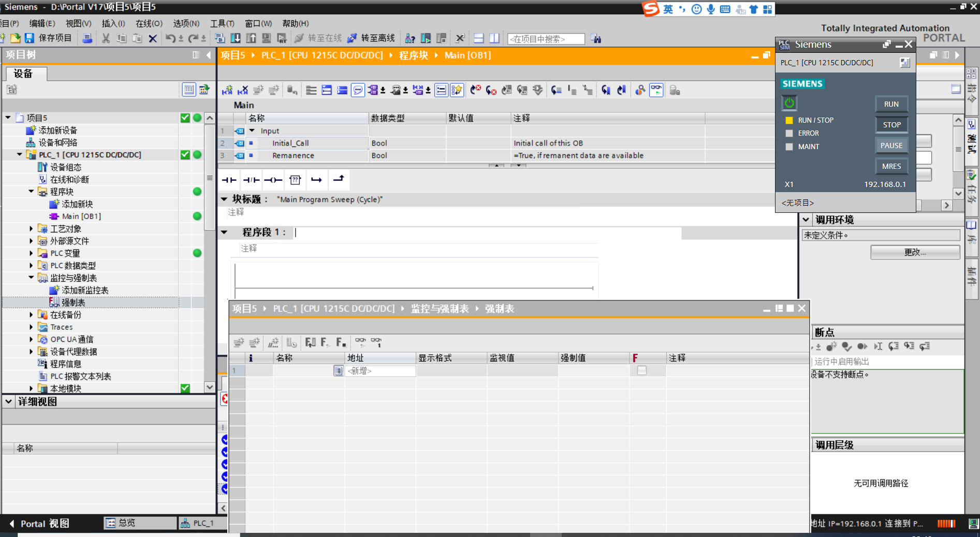
Task: Open the 视图(V) menu
Action: point(79,23)
